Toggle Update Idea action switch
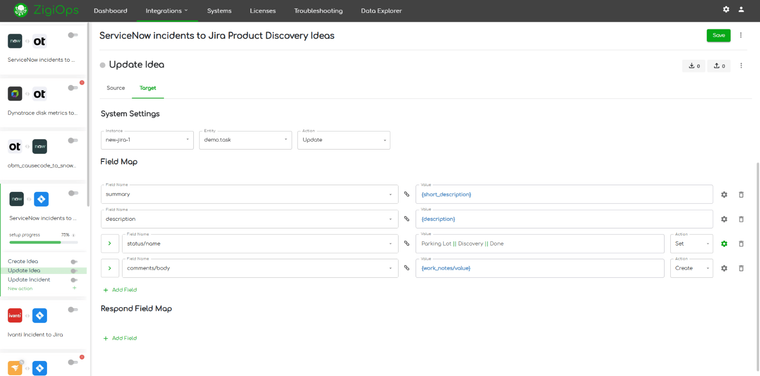 74,271
